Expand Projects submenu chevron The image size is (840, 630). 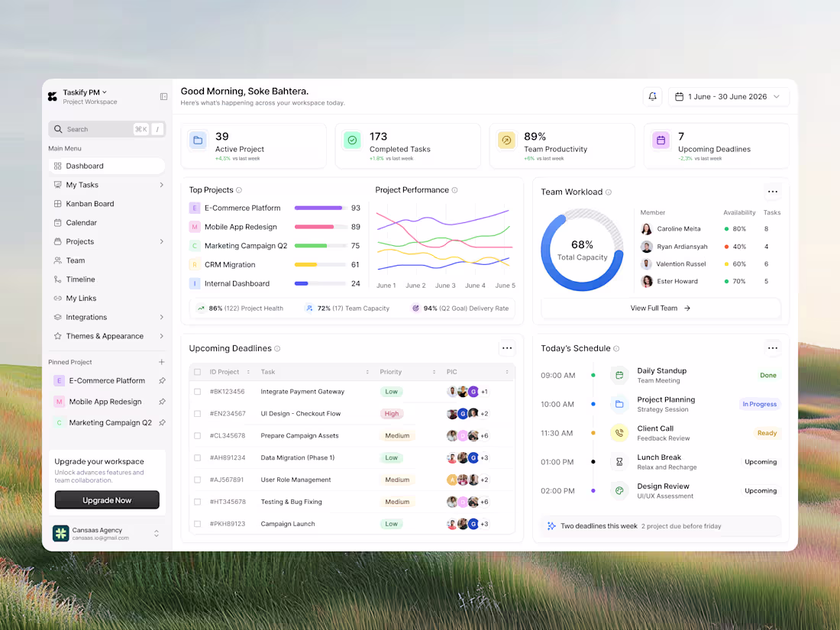(x=161, y=241)
